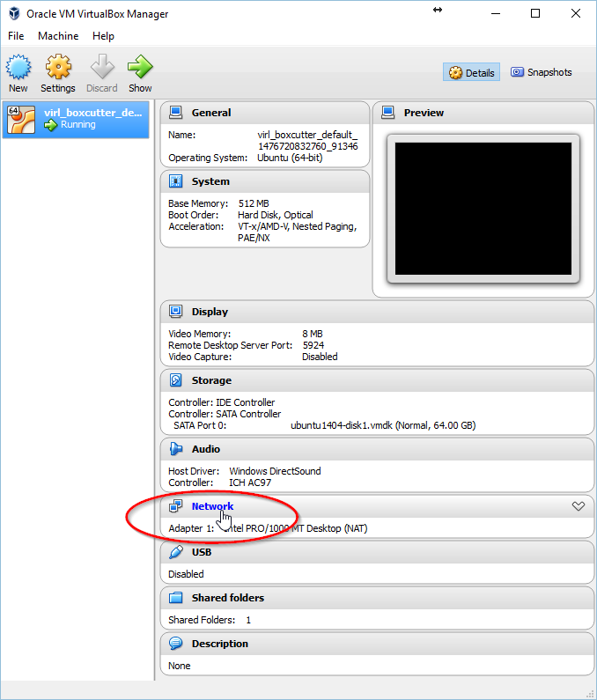Click the VirtualBox logo in title bar

(x=14, y=14)
